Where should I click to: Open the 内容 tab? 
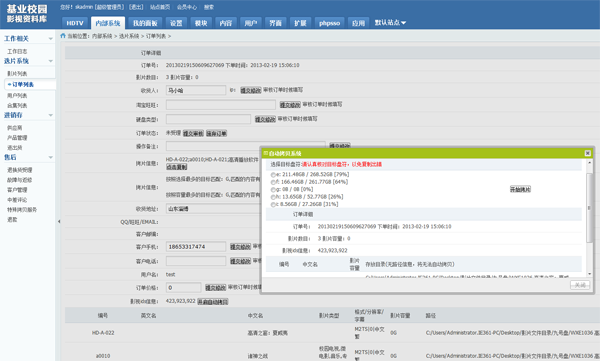[226, 23]
